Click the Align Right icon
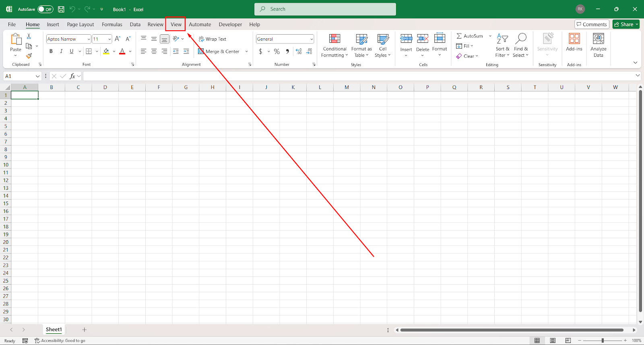Image resolution: width=644 pixels, height=345 pixels. coord(164,51)
